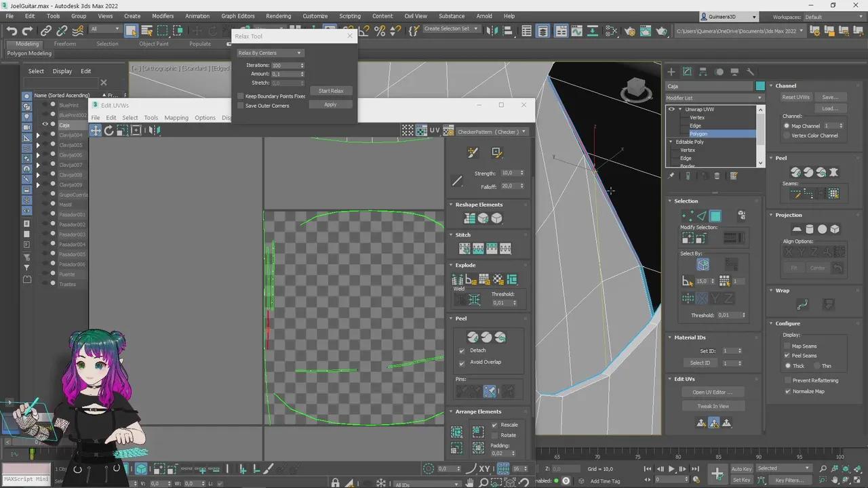The width and height of the screenshot is (868, 488).
Task: Collapse the Projection rollout
Action: tap(771, 215)
